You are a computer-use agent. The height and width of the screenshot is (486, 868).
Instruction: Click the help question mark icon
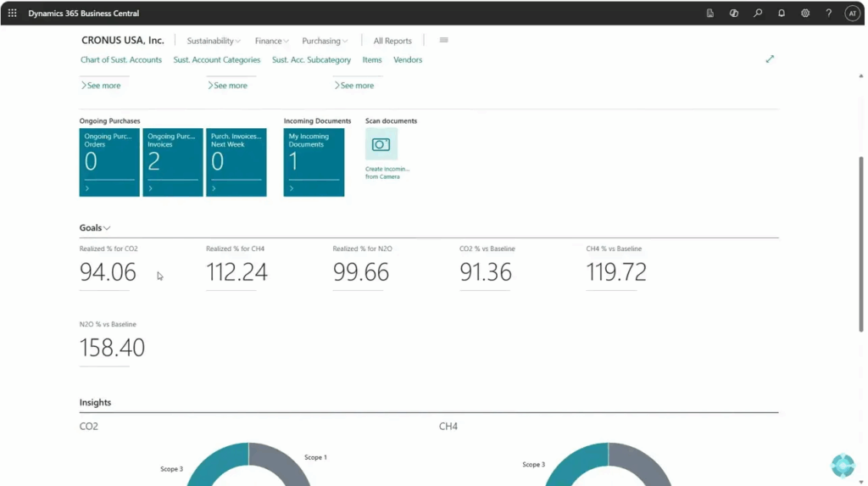click(x=829, y=13)
